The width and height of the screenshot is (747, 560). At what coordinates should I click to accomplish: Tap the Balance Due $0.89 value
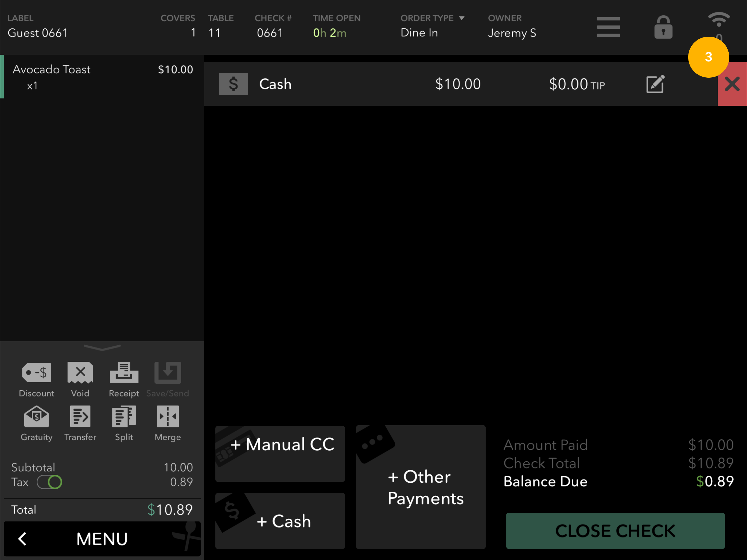(715, 481)
